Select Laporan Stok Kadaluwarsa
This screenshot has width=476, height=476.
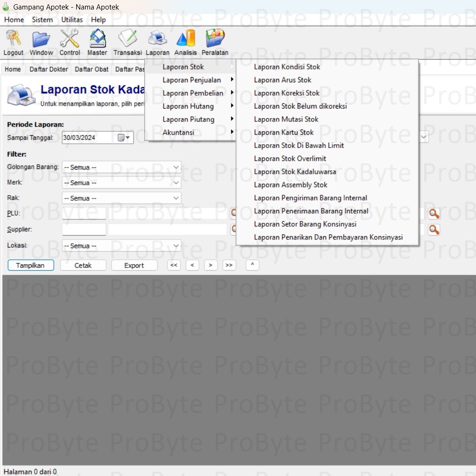(327, 171)
